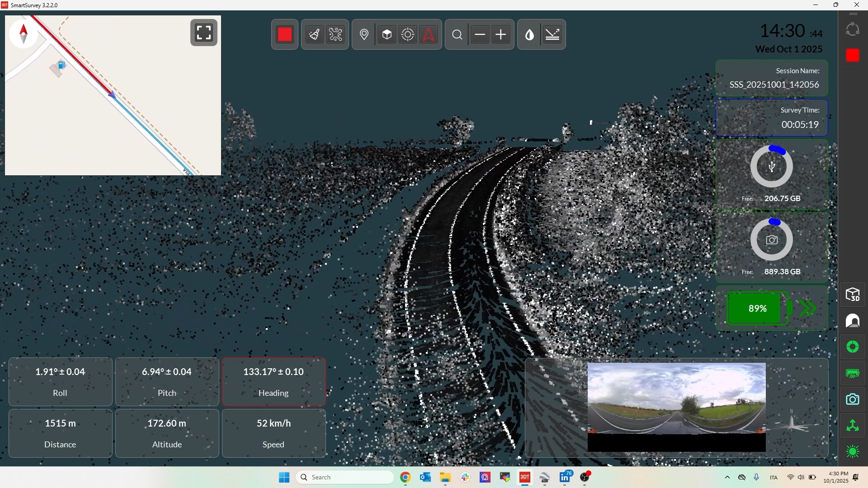The width and height of the screenshot is (868, 488).
Task: Select the 3D cube view icon
Action: click(x=387, y=34)
